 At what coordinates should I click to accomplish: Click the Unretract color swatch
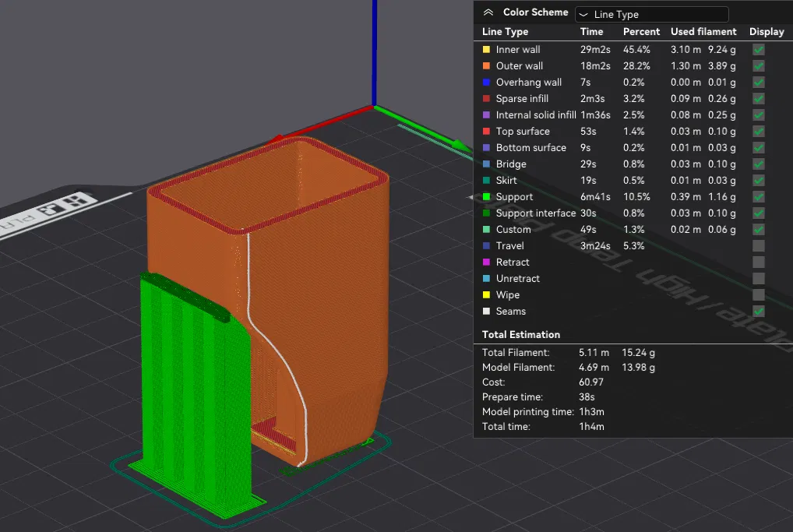click(x=487, y=278)
